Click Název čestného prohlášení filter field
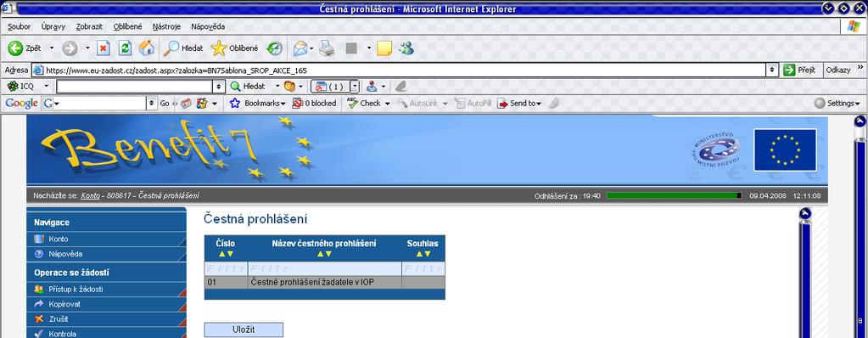The width and height of the screenshot is (868, 338). pos(324,268)
